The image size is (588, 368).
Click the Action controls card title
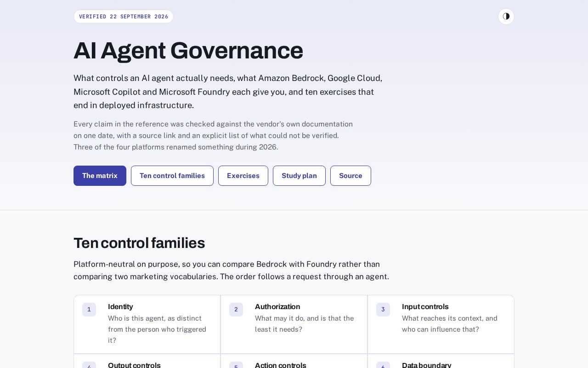click(280, 365)
